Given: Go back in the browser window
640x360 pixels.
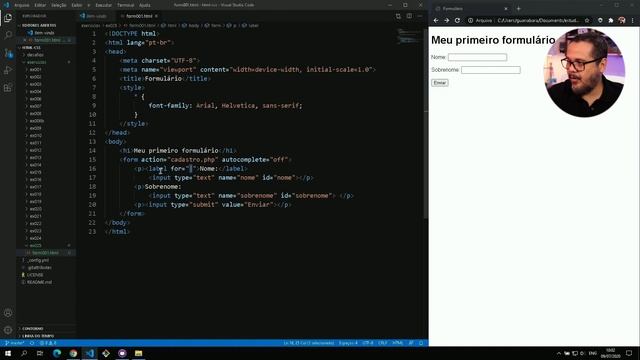Looking at the screenshot, I should [436, 20].
